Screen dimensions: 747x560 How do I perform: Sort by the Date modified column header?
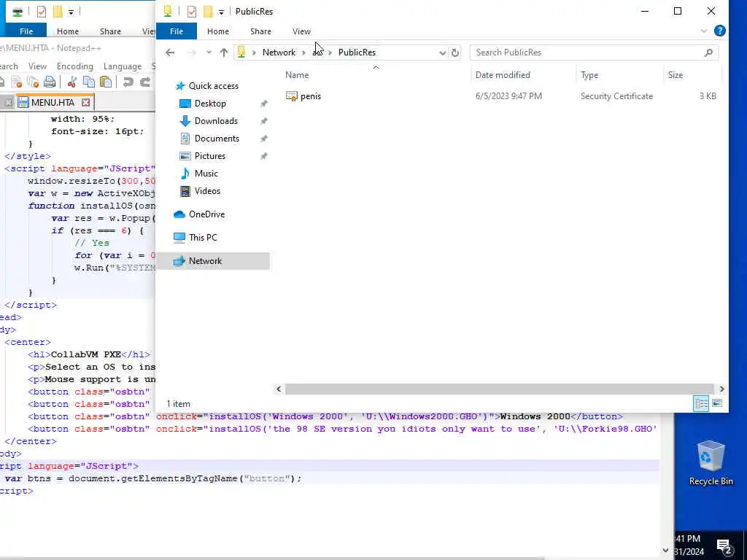(503, 75)
